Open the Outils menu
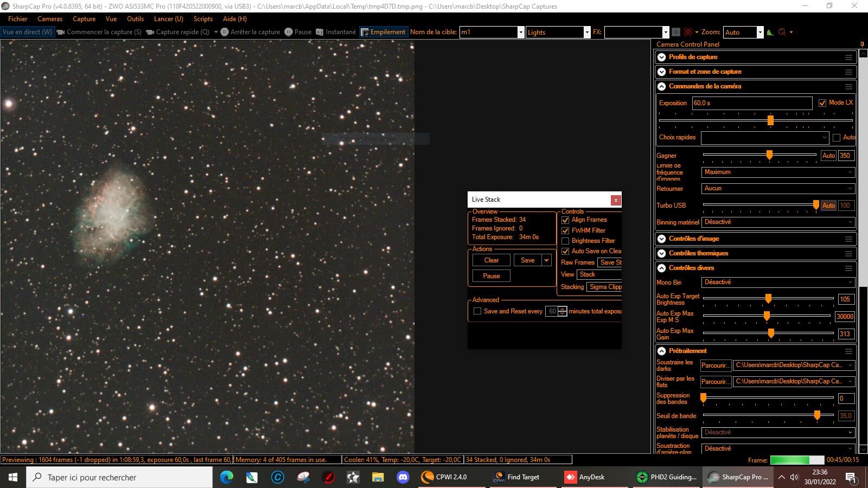Image resolution: width=868 pixels, height=488 pixels. pyautogui.click(x=136, y=19)
